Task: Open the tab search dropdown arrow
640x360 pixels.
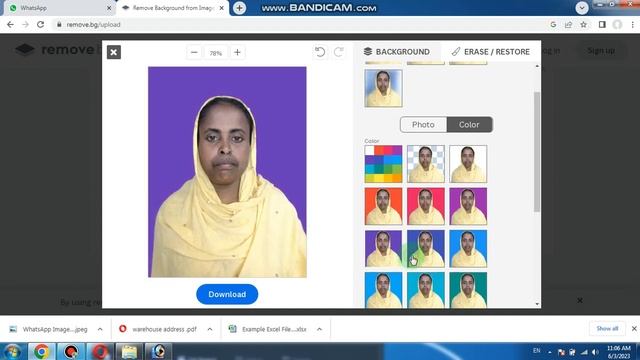Action: coord(582,8)
